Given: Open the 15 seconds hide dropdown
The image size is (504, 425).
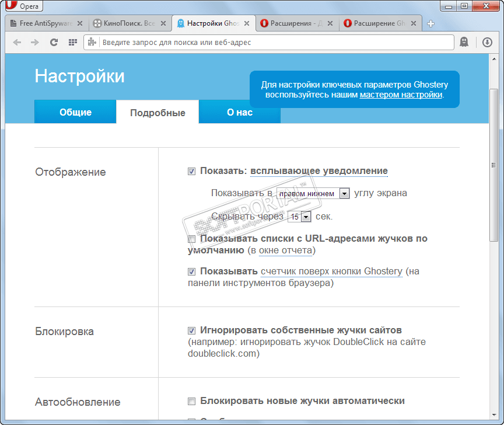Looking at the screenshot, I should tap(300, 217).
